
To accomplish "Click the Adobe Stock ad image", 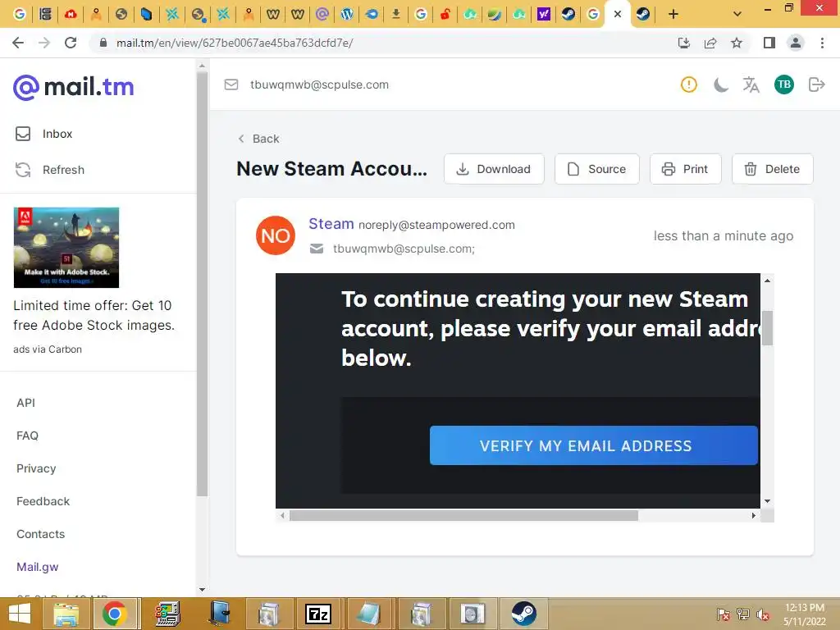I will click(x=66, y=248).
